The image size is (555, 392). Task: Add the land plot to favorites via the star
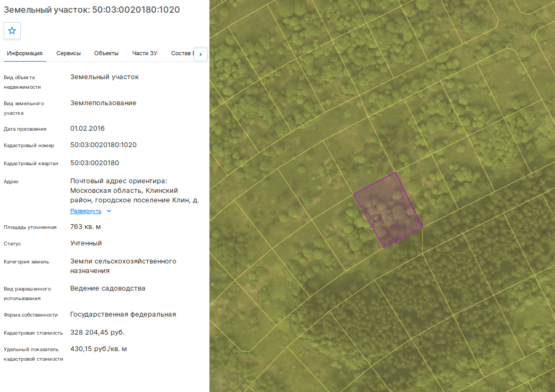(12, 31)
